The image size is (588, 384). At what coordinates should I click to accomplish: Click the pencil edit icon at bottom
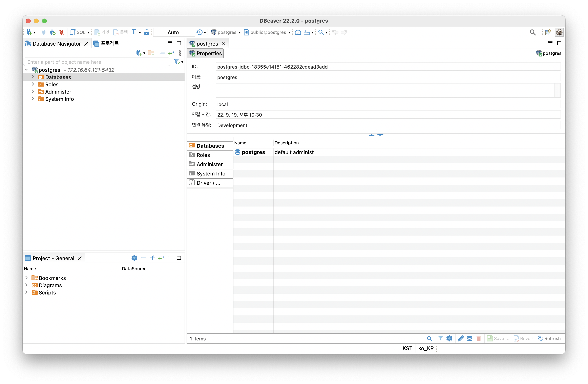461,338
